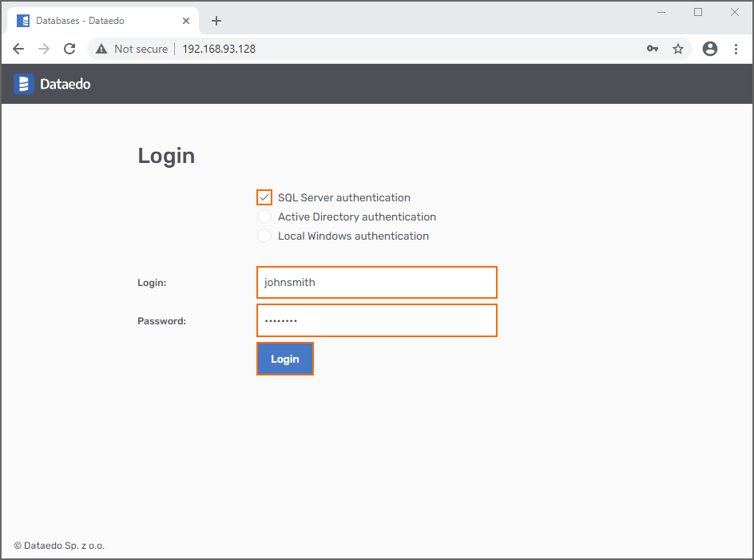Select Active Directory authentication option
This screenshot has height=560, width=754.
(x=264, y=216)
